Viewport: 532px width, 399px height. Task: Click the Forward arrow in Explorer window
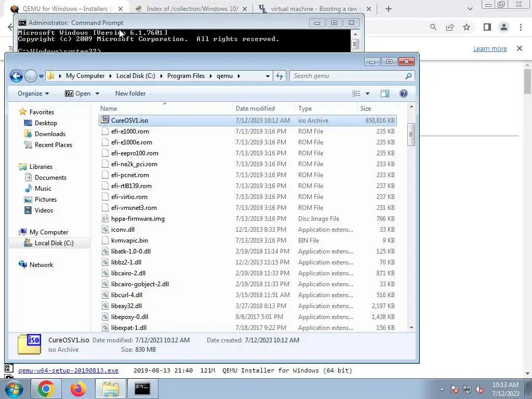click(31, 76)
